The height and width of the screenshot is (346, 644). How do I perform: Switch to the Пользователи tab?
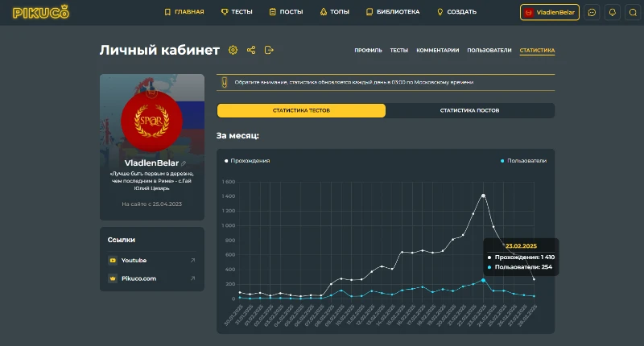pos(489,51)
